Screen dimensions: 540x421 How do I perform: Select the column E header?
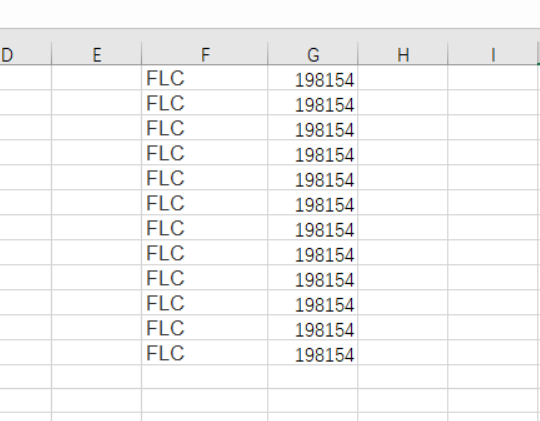click(x=96, y=54)
